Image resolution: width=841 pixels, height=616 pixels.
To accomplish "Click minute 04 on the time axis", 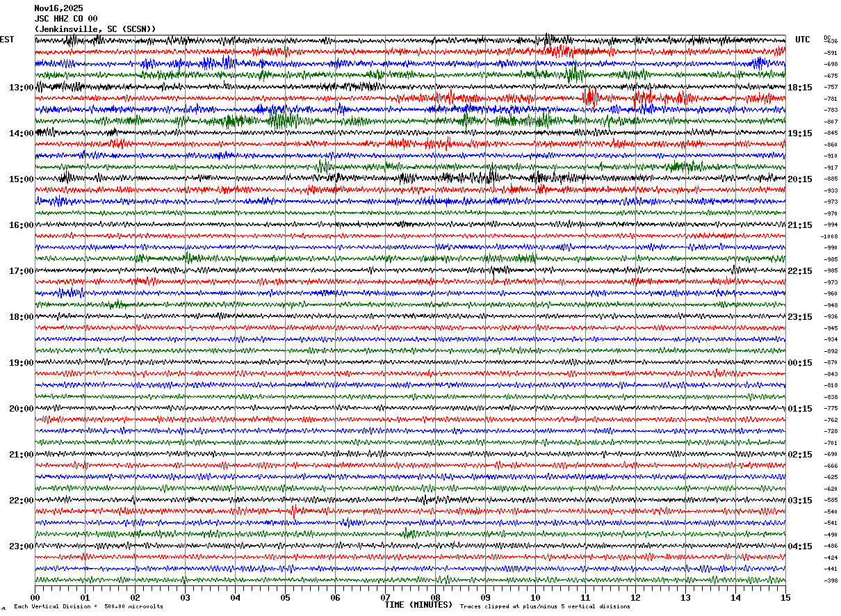I will [235, 597].
